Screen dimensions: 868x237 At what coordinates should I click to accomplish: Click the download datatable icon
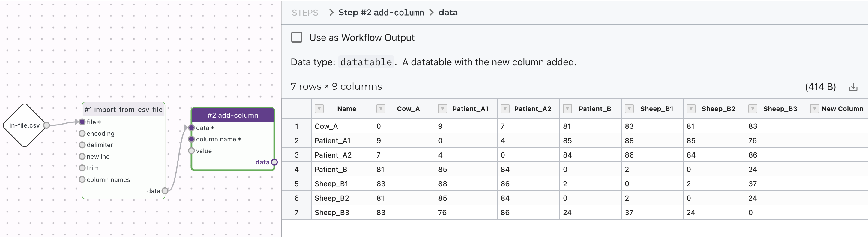(853, 87)
